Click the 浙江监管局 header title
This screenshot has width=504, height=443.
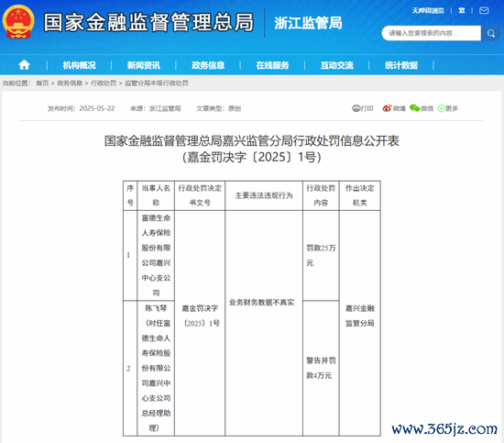click(308, 23)
